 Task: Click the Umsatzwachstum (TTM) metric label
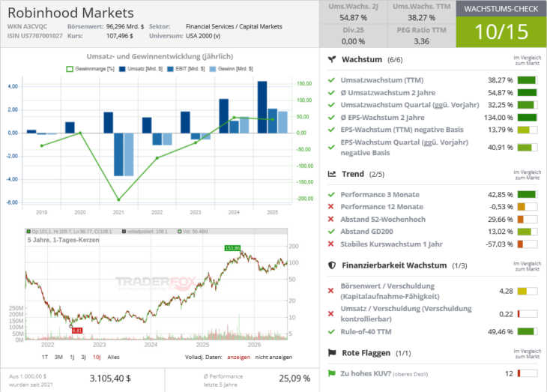click(382, 80)
